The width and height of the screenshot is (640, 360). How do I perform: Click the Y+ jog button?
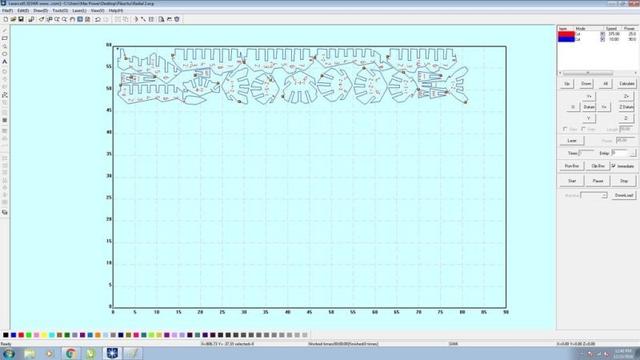point(589,96)
